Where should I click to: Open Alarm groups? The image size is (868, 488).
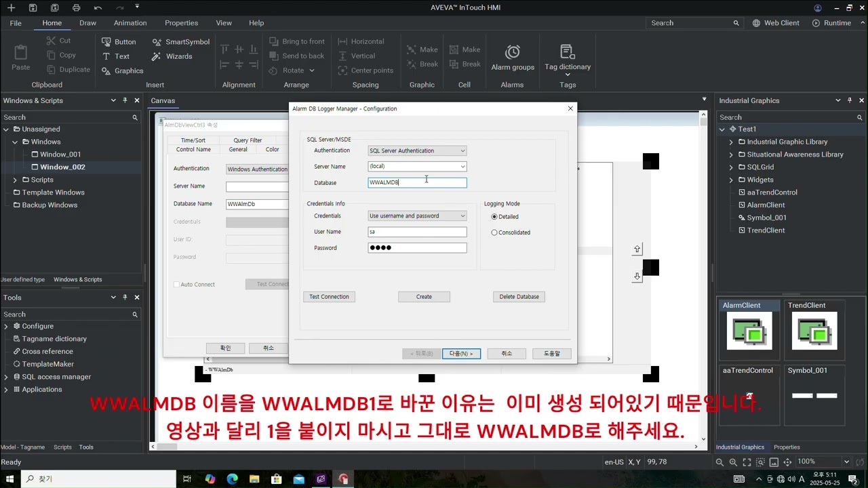click(x=513, y=58)
